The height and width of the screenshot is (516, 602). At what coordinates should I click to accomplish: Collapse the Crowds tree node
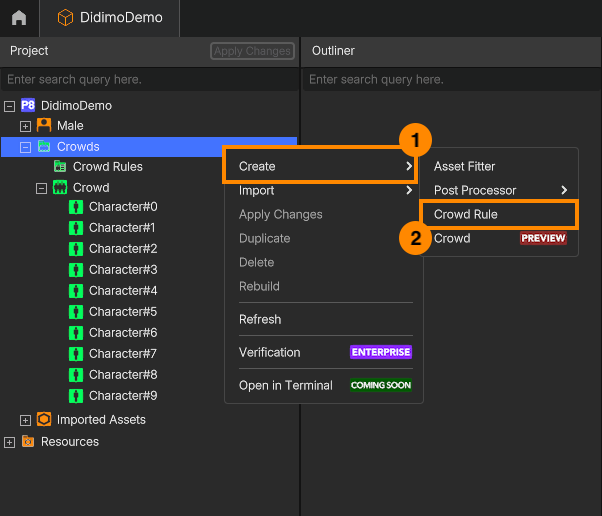[25, 147]
